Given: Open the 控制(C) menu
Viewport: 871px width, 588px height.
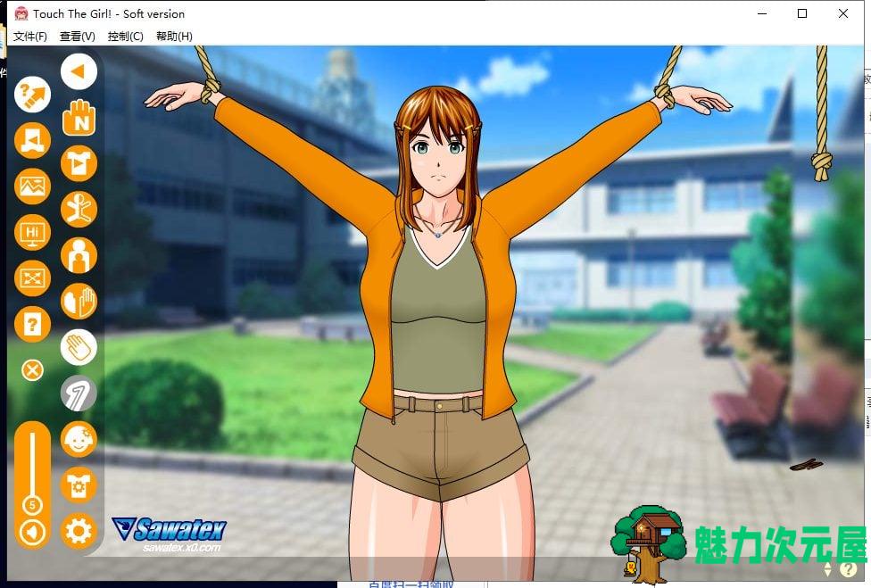Looking at the screenshot, I should (x=126, y=37).
